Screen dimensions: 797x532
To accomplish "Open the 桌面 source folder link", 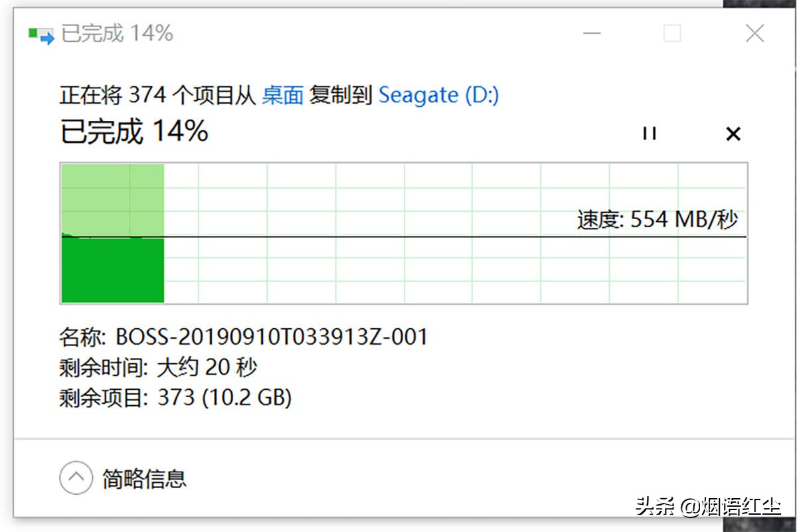I will coord(282,94).
